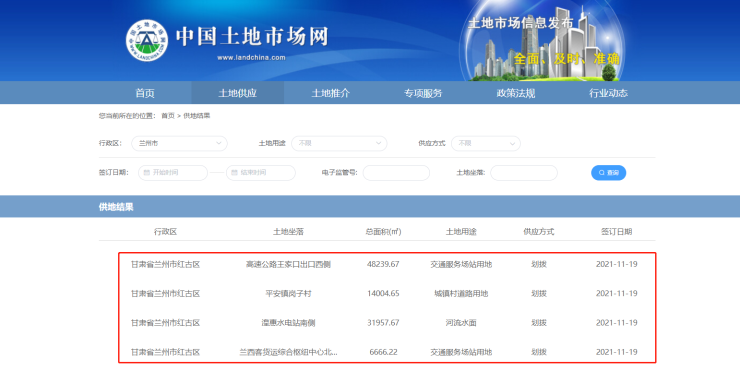Viewport: 740px width, 372px height.
Task: Open the 土地供应 navigation tab
Action: click(x=237, y=93)
